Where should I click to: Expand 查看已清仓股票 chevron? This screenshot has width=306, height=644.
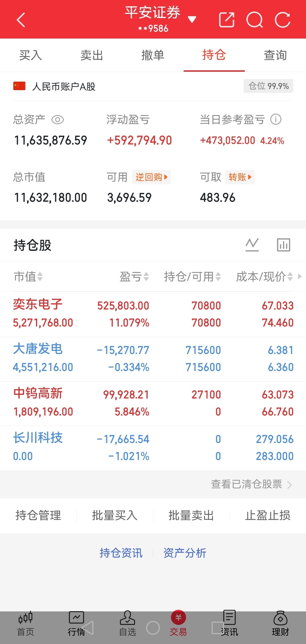pos(289,485)
